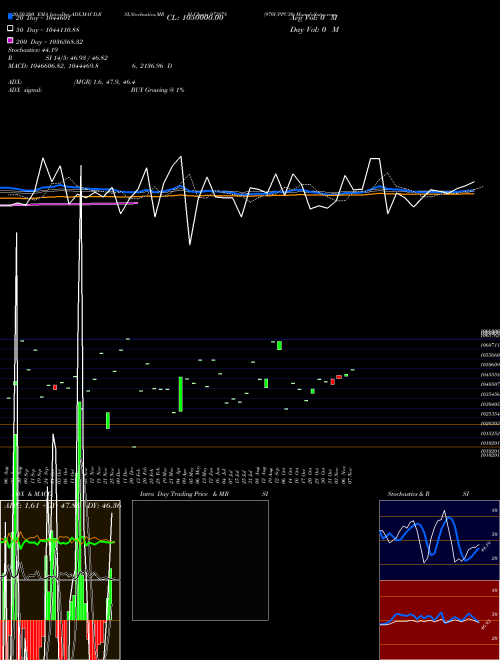Select the 'Stochastics: 44.19' reading
Screen dimensions: 500x660
click(33, 50)
